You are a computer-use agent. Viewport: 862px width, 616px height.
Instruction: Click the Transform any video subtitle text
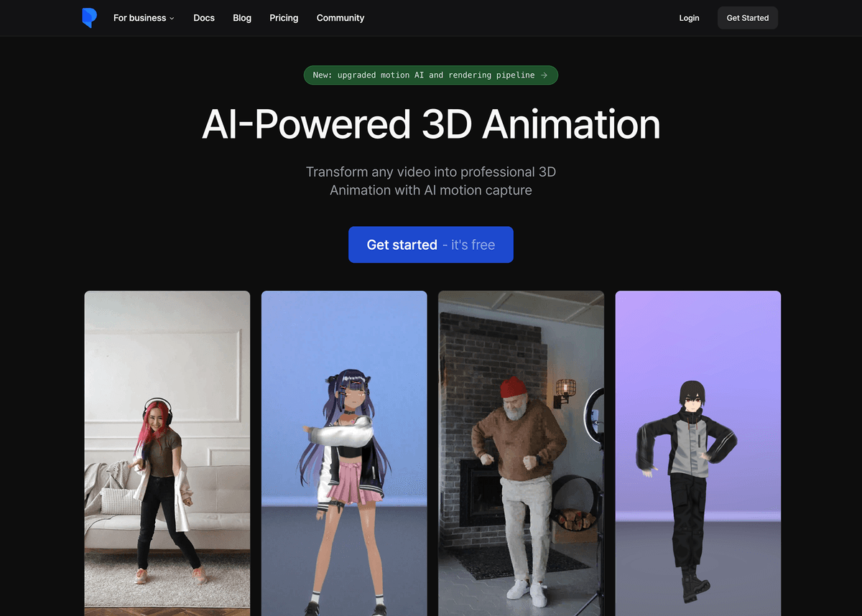pos(431,181)
